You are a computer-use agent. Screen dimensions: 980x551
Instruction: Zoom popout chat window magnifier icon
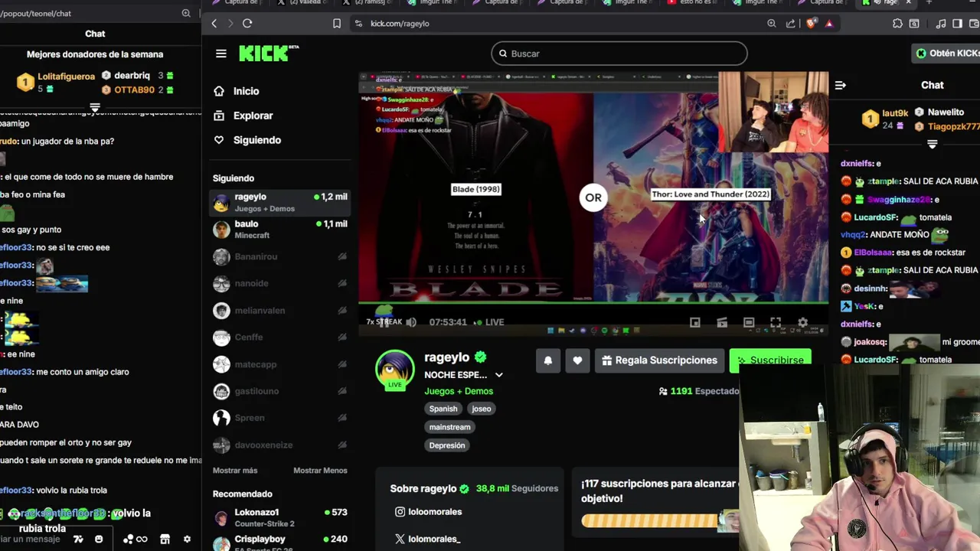tap(186, 13)
